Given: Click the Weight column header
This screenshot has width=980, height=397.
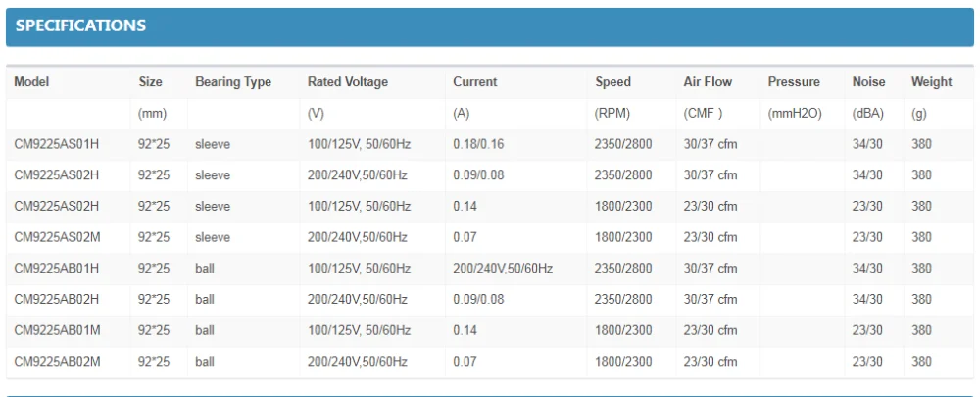Looking at the screenshot, I should [931, 82].
